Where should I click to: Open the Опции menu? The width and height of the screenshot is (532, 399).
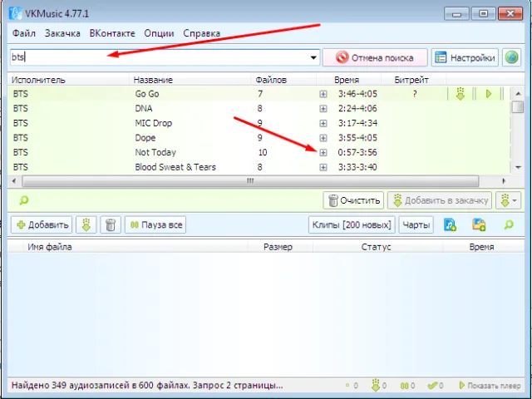pyautogui.click(x=159, y=33)
